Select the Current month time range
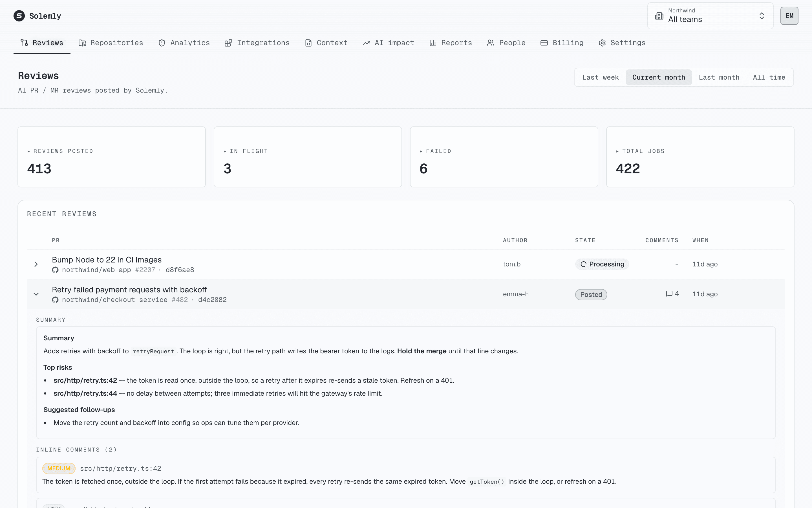The height and width of the screenshot is (508, 812). [x=659, y=77]
